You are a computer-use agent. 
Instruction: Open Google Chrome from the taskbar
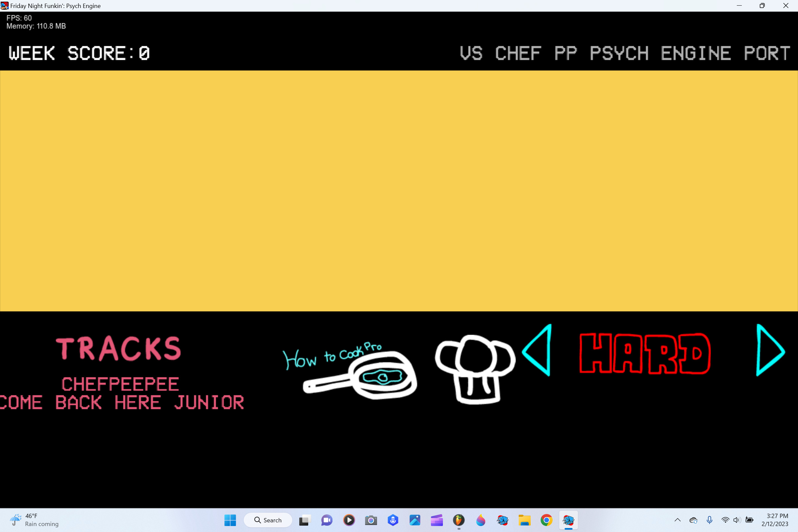point(546,520)
